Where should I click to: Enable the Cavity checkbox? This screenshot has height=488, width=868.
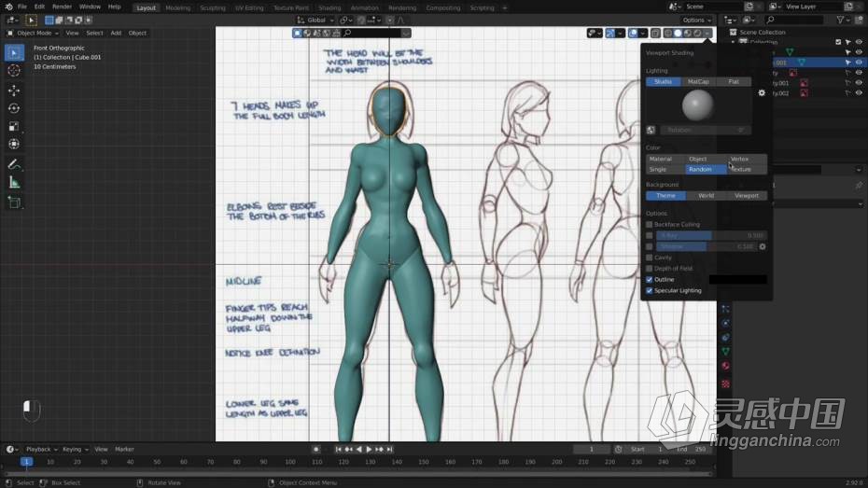[x=650, y=258]
